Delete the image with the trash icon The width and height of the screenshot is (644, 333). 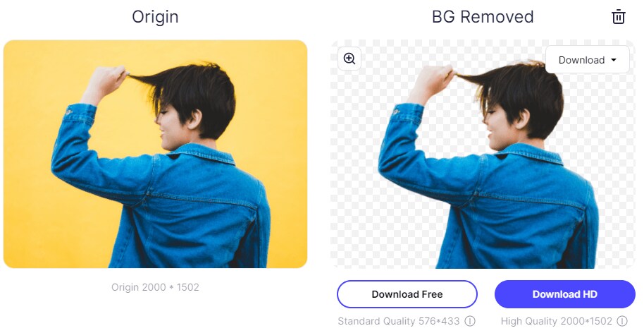[618, 17]
